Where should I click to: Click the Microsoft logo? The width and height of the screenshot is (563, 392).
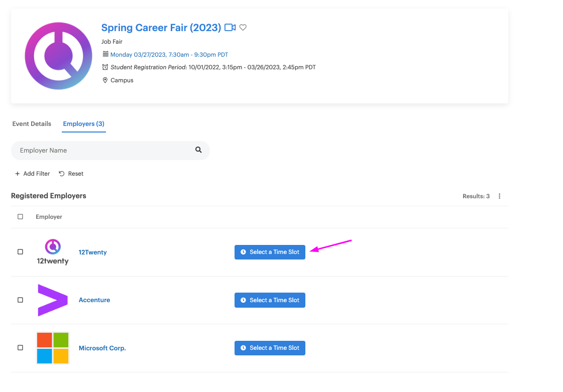coord(53,348)
